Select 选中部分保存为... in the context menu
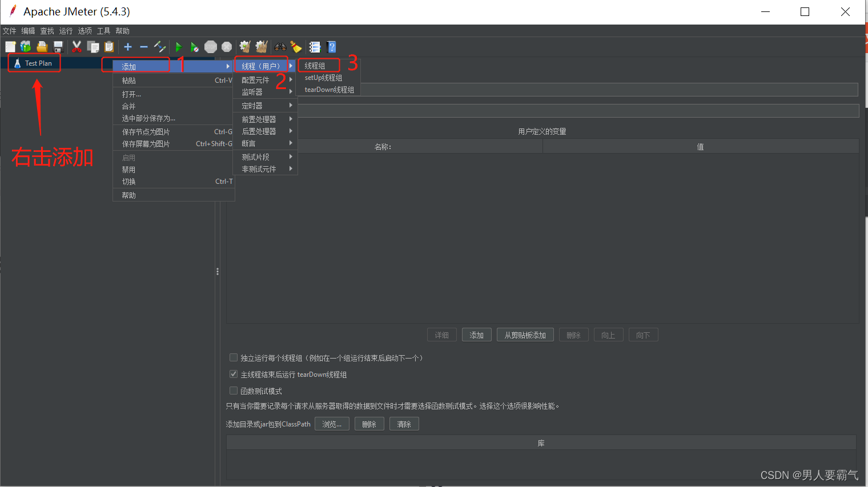 [x=174, y=118]
